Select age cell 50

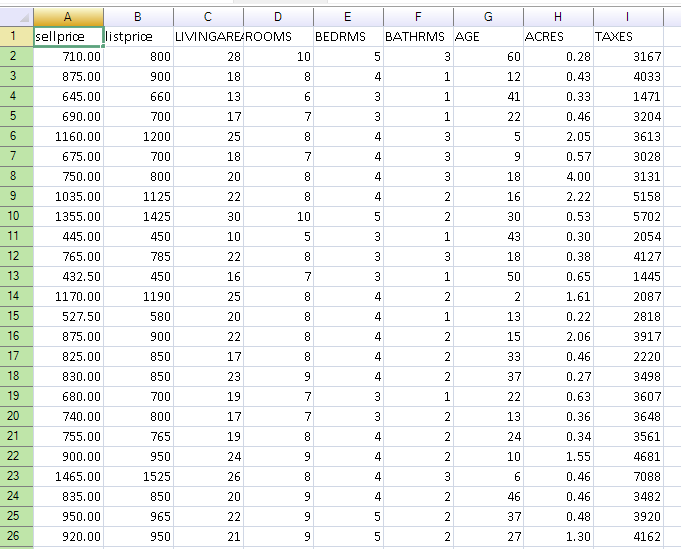click(x=488, y=276)
